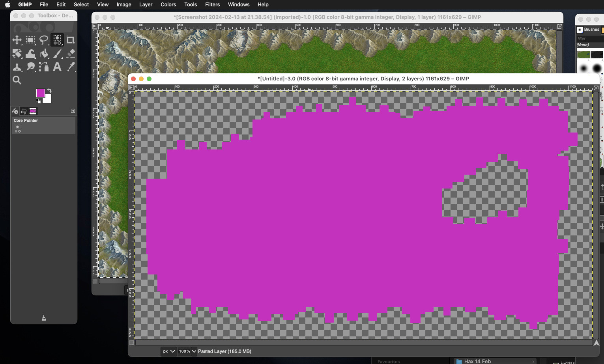Select the Smudge tool
Screen dimensions: 604x364
click(30, 67)
